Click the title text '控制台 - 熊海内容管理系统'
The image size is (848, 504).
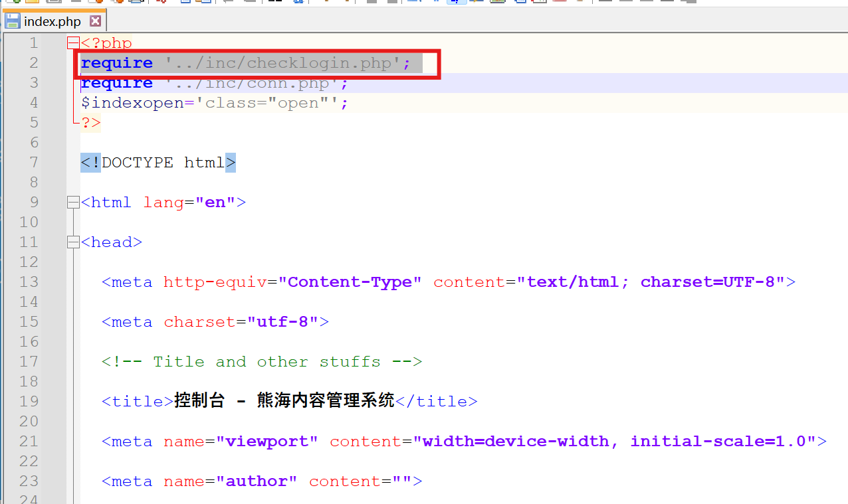point(284,402)
